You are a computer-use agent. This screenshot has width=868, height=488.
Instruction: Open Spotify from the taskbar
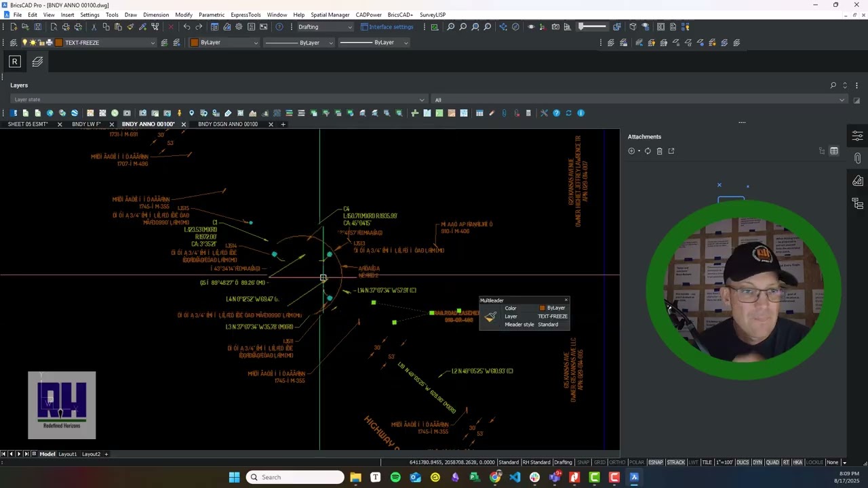click(x=395, y=477)
